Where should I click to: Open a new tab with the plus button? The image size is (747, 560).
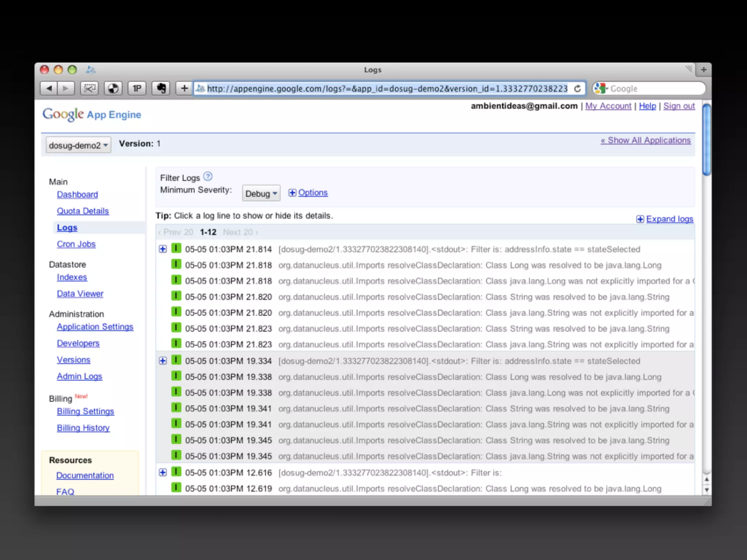[x=703, y=70]
